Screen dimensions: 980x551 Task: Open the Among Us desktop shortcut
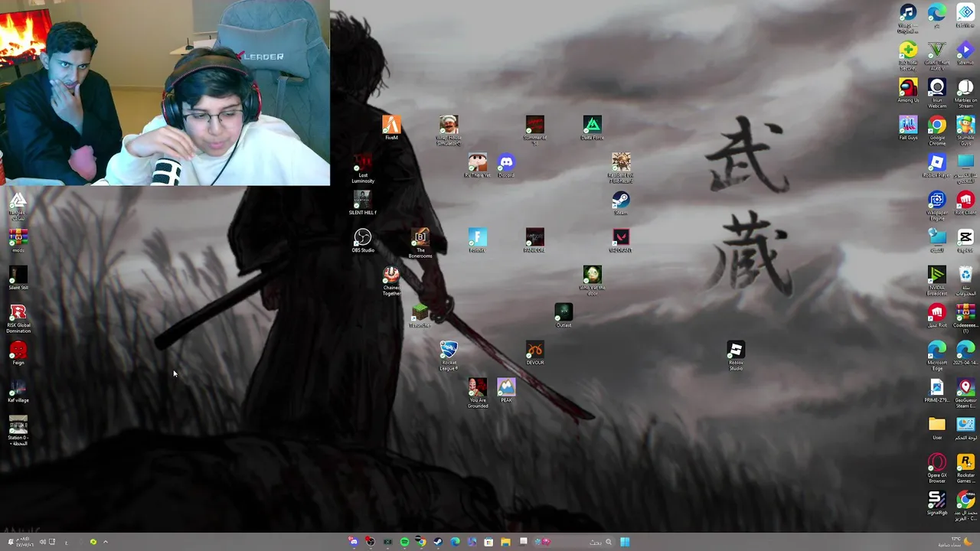[908, 90]
